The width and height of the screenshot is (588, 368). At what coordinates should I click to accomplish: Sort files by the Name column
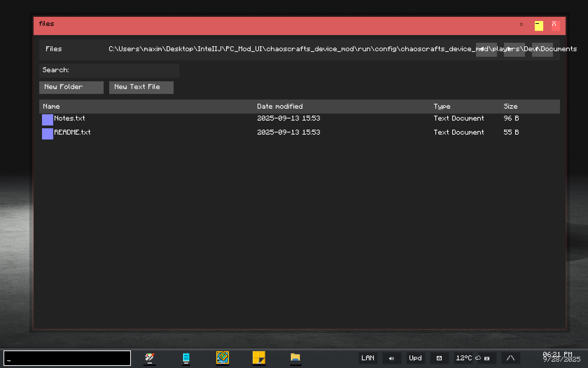(x=51, y=107)
